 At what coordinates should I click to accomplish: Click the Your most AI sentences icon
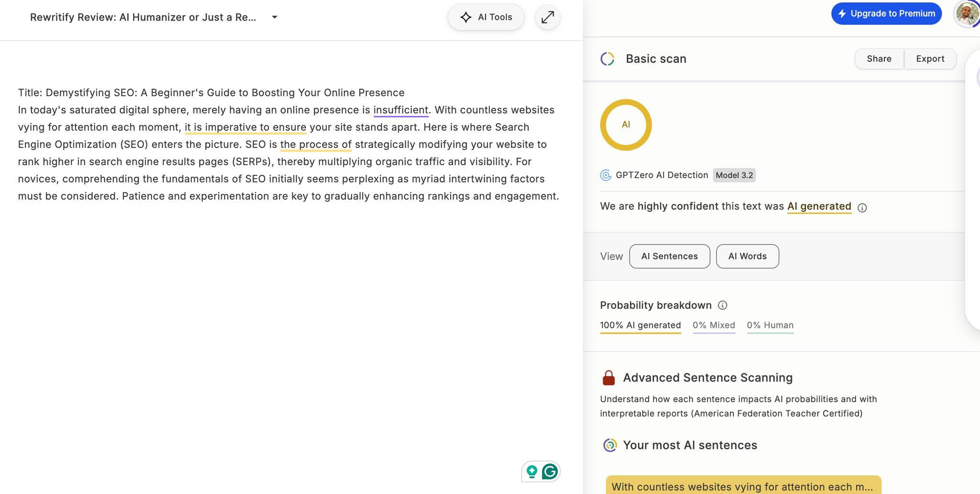pos(610,445)
